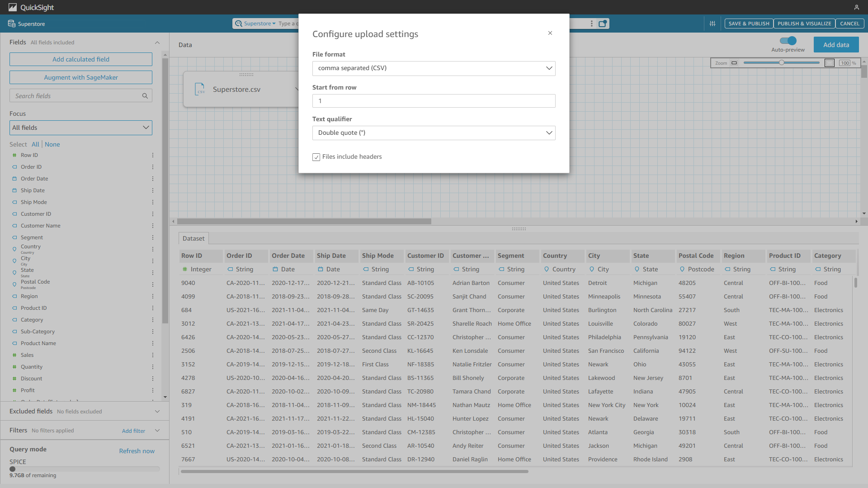Click the Order ID column header

(246, 256)
